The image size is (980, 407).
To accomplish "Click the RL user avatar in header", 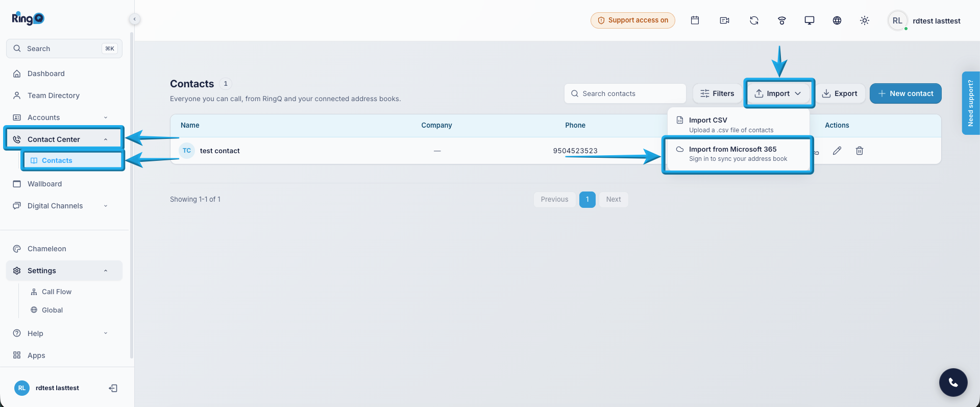I will pyautogui.click(x=897, y=20).
